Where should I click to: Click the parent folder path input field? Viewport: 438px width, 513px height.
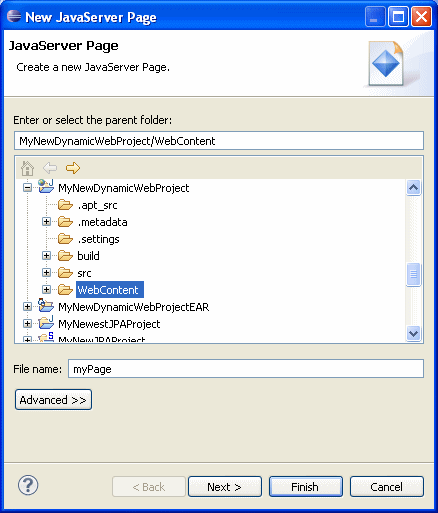pyautogui.click(x=219, y=141)
